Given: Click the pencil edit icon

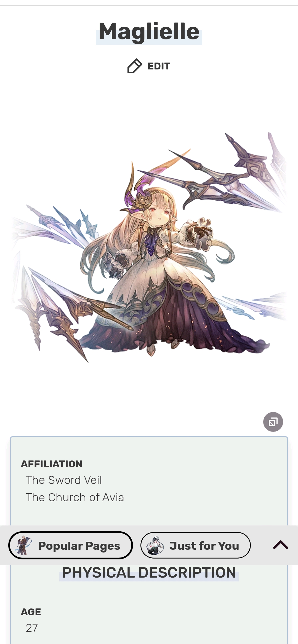Looking at the screenshot, I should point(135,66).
